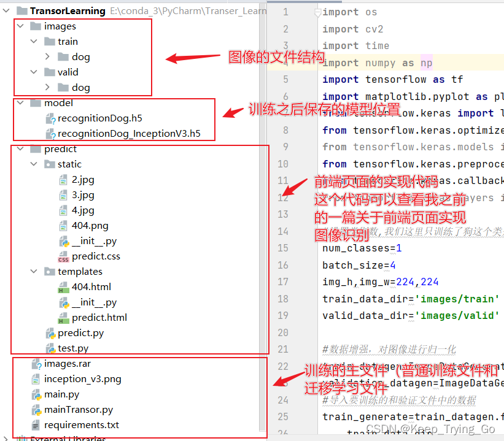Click the Python icon of predict.py
Screen dimensions: 504x441
coord(50,333)
